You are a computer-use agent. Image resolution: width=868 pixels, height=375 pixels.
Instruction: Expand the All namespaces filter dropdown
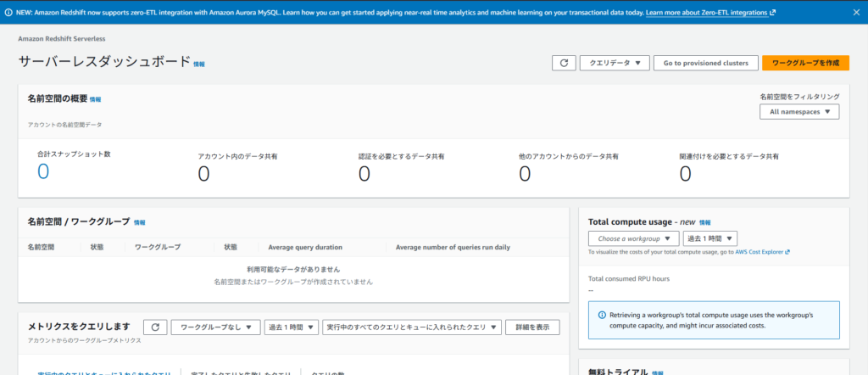[799, 112]
